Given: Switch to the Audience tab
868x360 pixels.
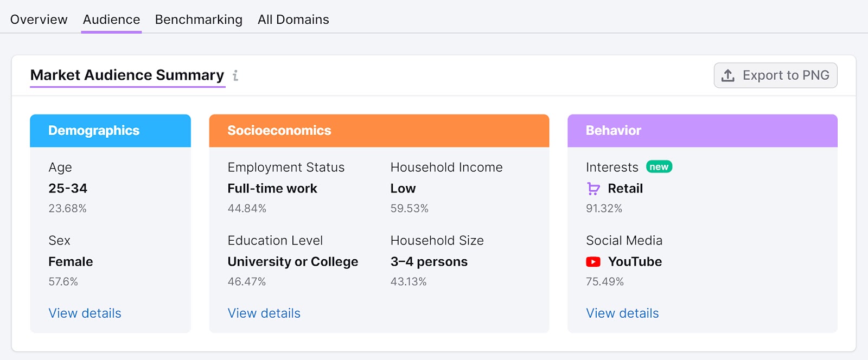Looking at the screenshot, I should pos(111,20).
